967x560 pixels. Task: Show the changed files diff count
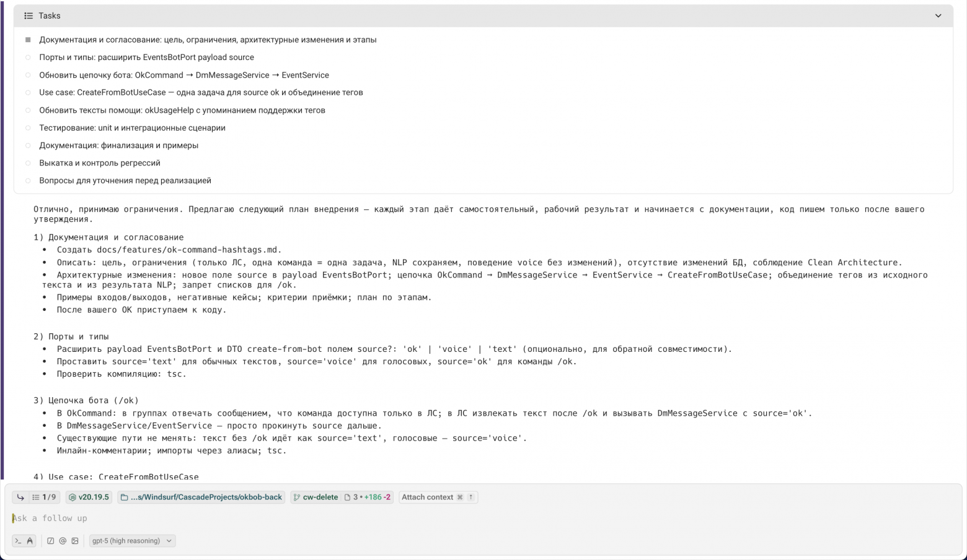368,497
